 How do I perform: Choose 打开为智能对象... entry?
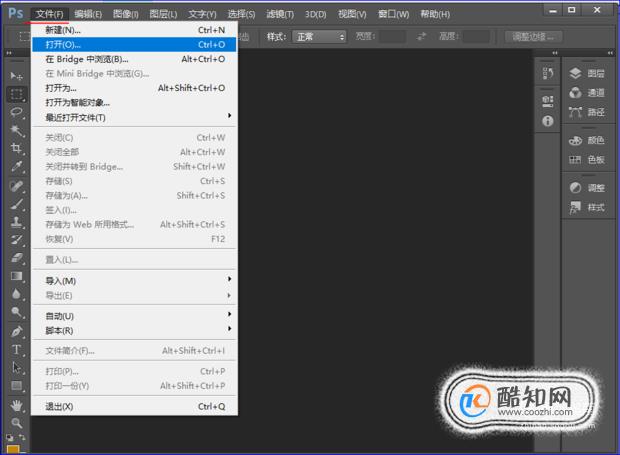coord(134,103)
